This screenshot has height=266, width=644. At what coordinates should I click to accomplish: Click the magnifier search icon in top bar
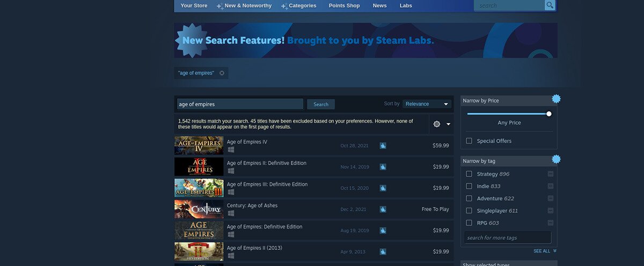tap(550, 5)
